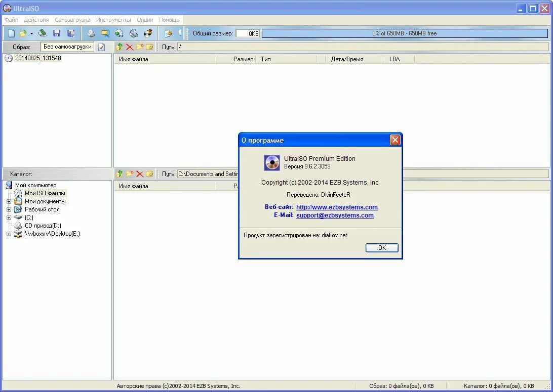Click the Save As toolbar icon
This screenshot has height=392, width=553.
[x=71, y=33]
